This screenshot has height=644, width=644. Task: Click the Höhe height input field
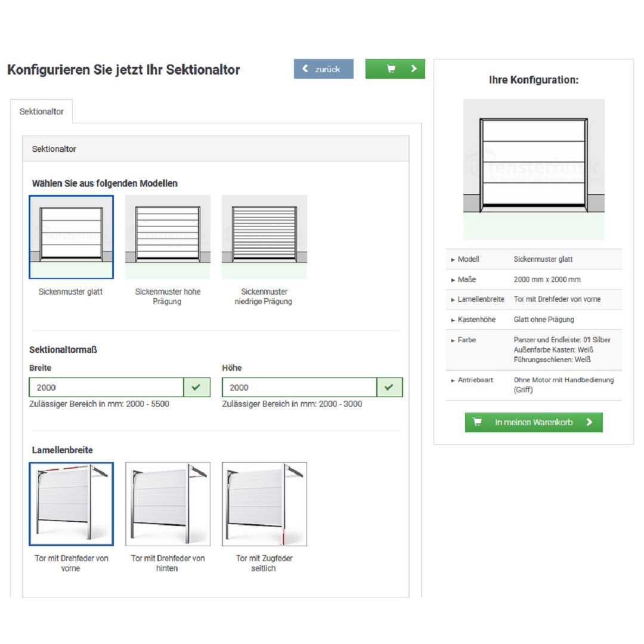[299, 388]
